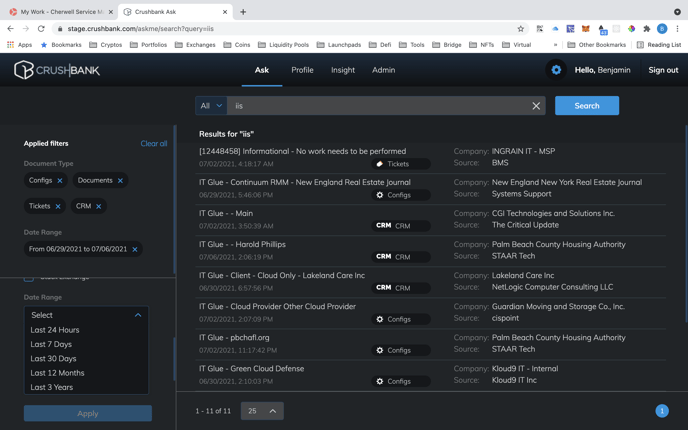The height and width of the screenshot is (430, 688).
Task: Click the iis search input field
Action: point(378,106)
